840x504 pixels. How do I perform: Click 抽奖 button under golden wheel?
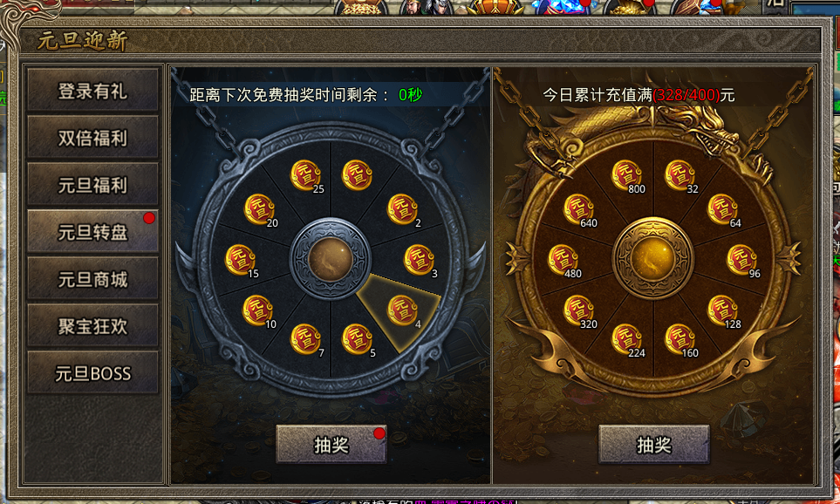click(x=653, y=444)
